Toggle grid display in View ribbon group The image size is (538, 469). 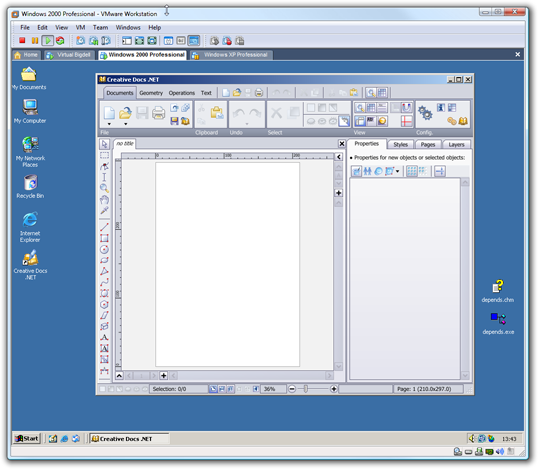pos(371,108)
